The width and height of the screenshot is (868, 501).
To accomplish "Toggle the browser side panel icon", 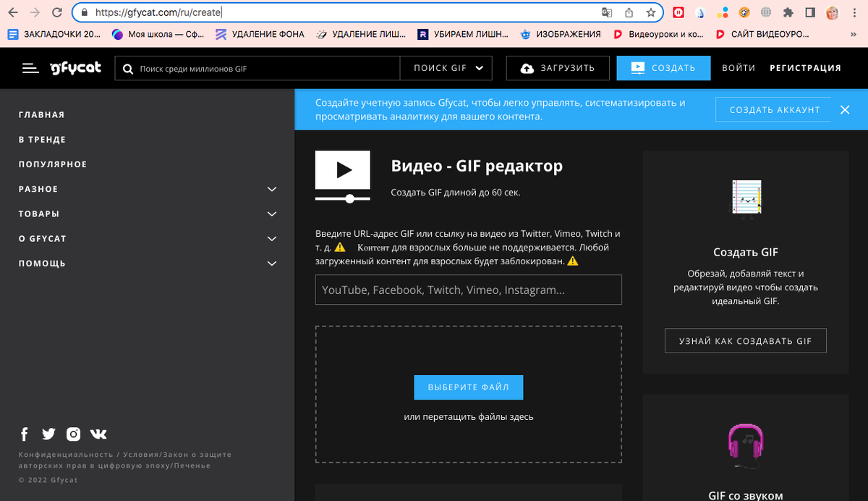I will click(810, 12).
